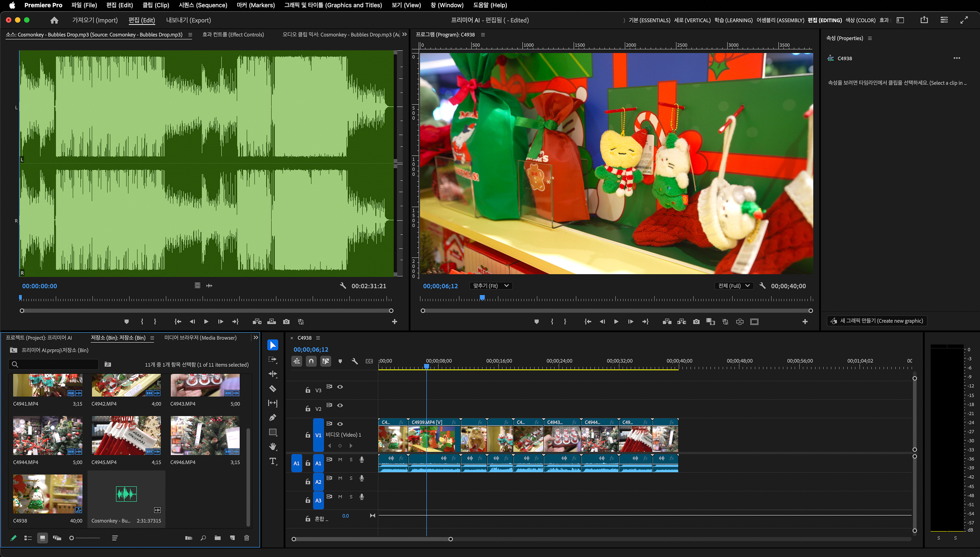Image resolution: width=980 pixels, height=557 pixels.
Task: Toggle the timeline snap magnet button
Action: [x=311, y=361]
